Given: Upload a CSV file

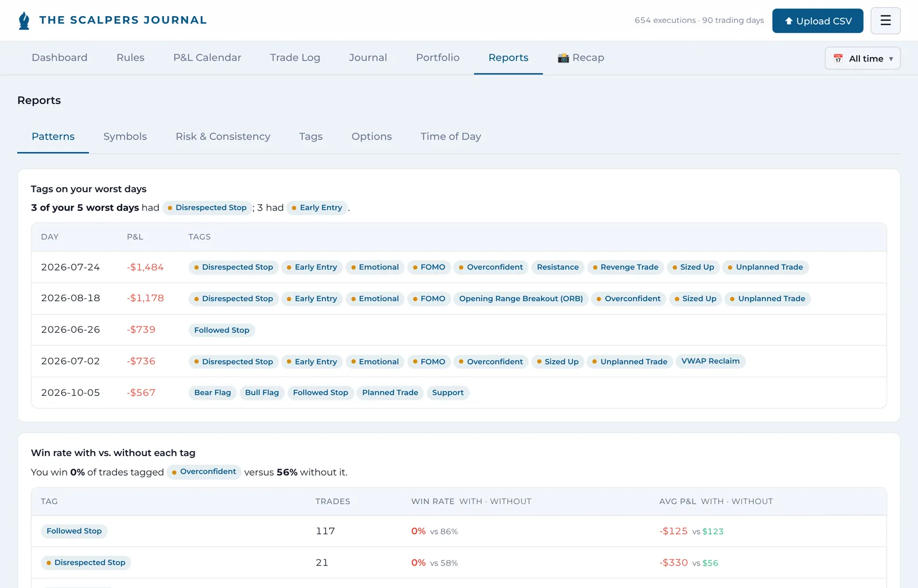Looking at the screenshot, I should tap(818, 21).
